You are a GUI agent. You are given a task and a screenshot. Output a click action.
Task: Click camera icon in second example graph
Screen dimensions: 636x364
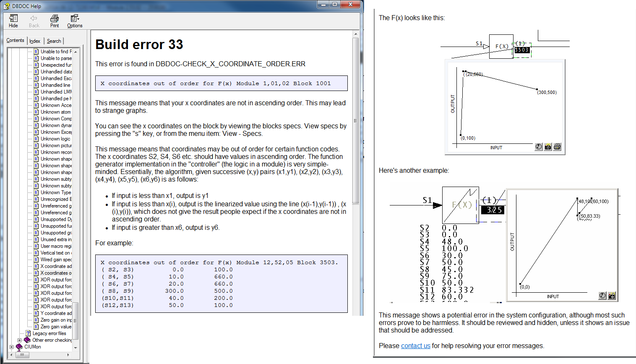pyautogui.click(x=612, y=296)
